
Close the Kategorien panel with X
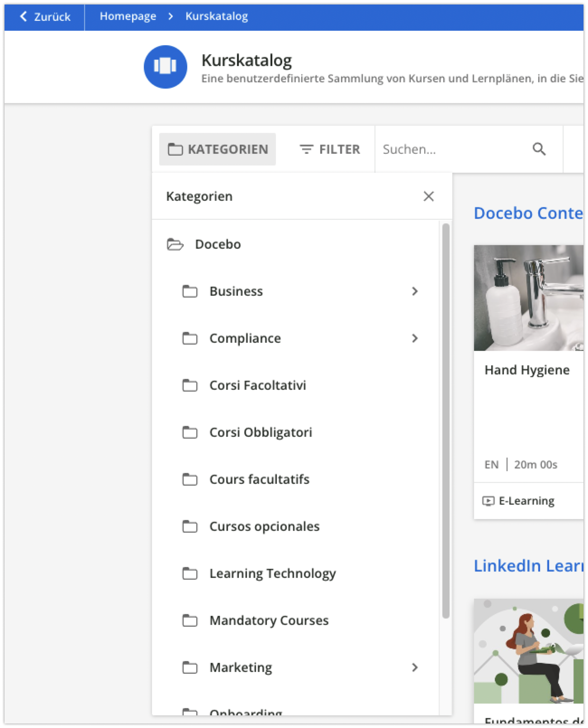click(428, 196)
